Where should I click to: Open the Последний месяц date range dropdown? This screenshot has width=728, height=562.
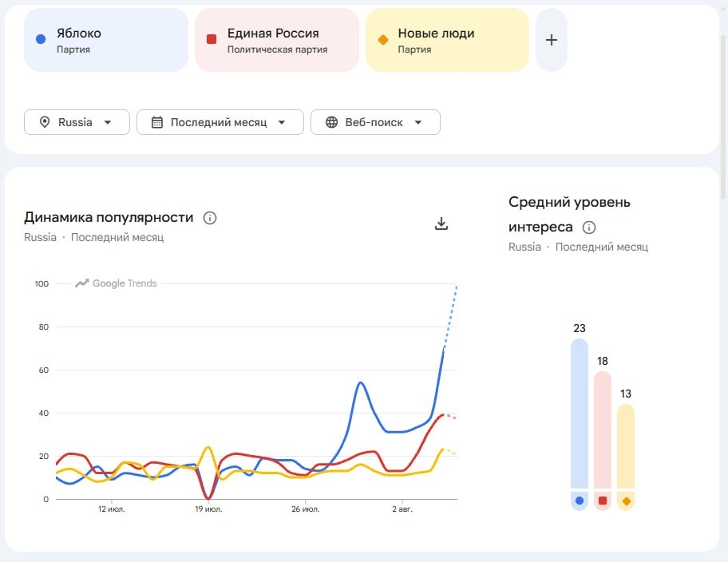tap(220, 122)
